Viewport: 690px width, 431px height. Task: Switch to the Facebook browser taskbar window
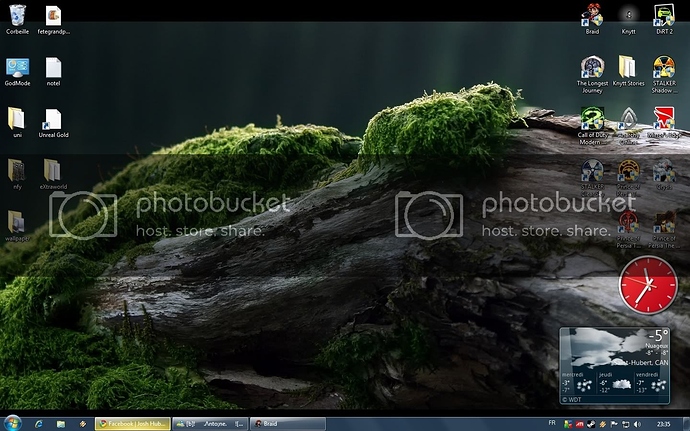[x=132, y=424]
